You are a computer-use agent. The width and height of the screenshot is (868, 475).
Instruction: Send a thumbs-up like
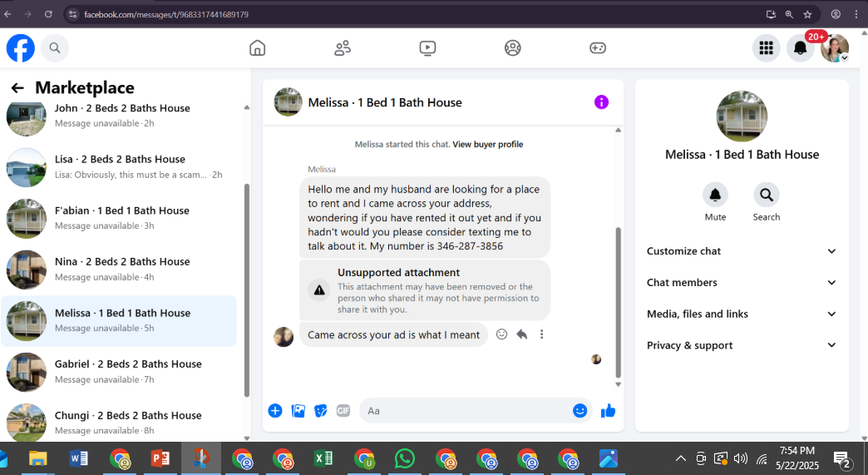(609, 411)
